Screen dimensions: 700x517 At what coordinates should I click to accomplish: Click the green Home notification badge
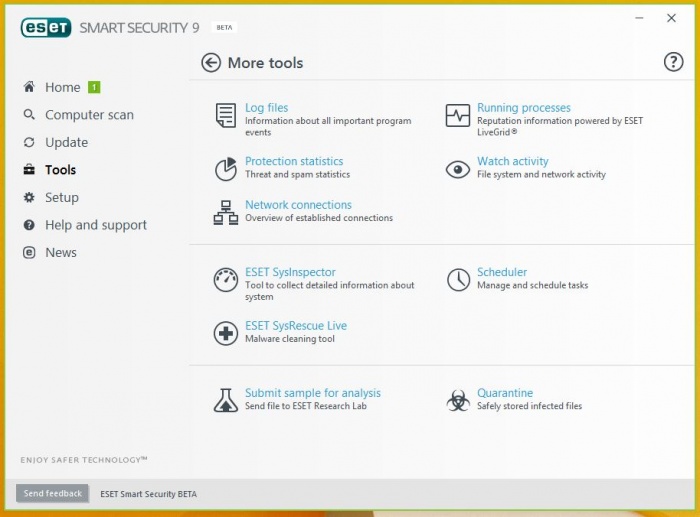[94, 87]
